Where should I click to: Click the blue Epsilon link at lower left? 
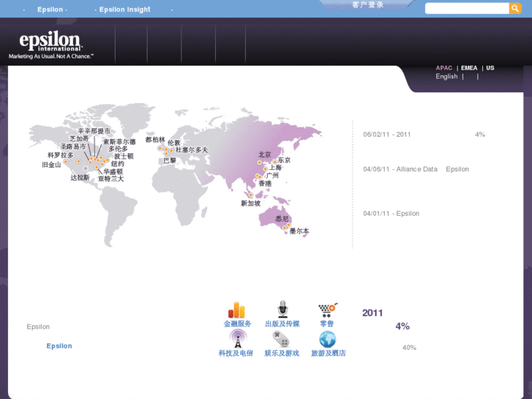point(59,346)
